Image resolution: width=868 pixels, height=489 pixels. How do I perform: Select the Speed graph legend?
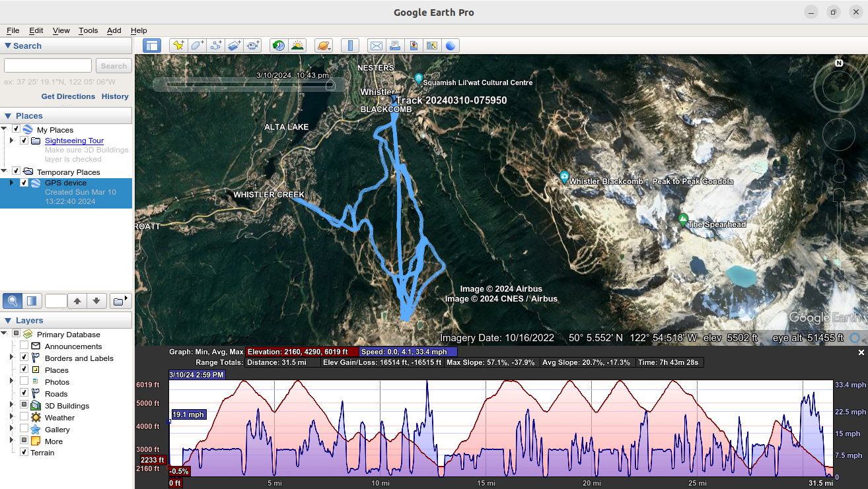(408, 352)
